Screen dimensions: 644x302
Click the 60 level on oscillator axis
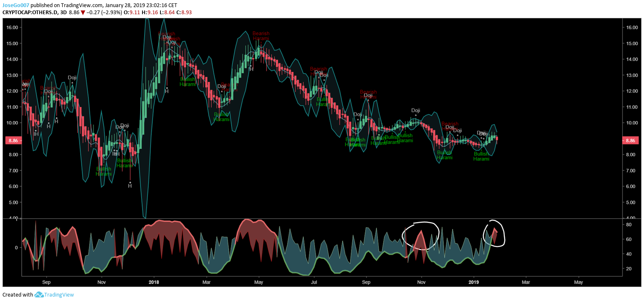click(629, 239)
